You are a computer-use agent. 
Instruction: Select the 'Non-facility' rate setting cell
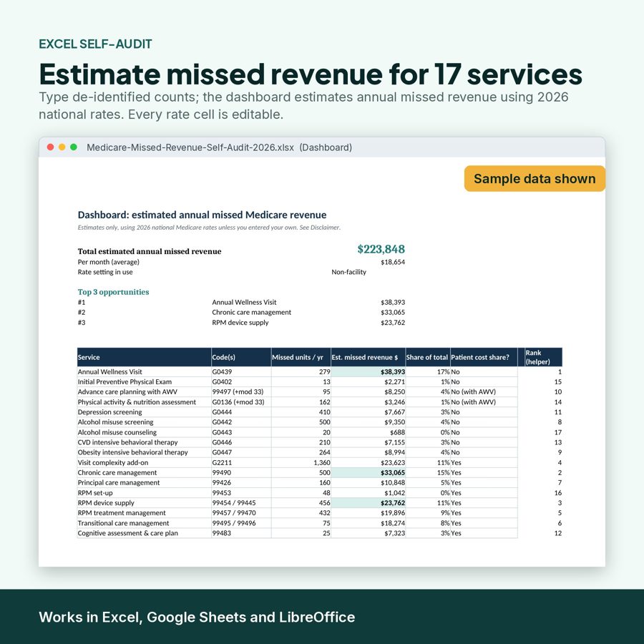(x=348, y=272)
